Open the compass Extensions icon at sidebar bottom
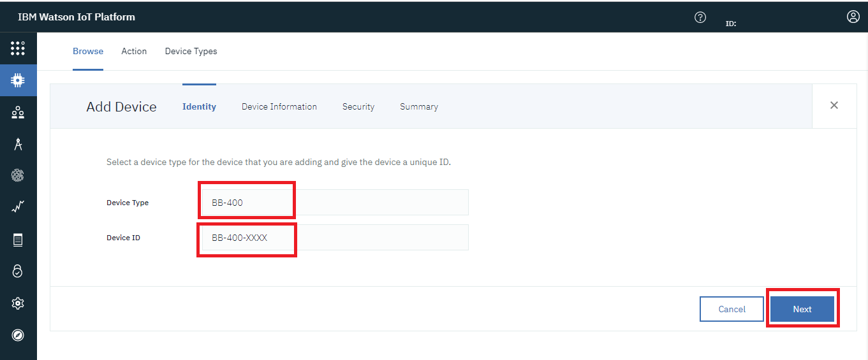The width and height of the screenshot is (868, 360). click(x=18, y=335)
